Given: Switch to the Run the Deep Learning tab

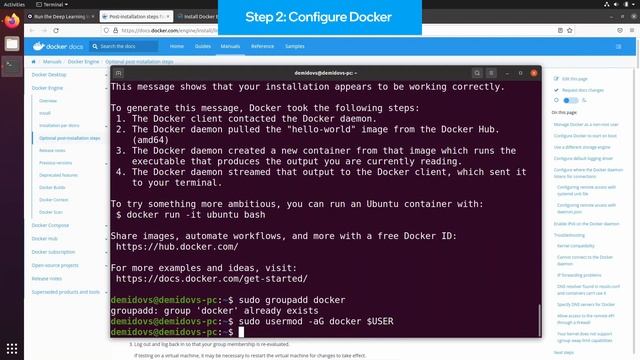Looking at the screenshot, I should 60,16.
